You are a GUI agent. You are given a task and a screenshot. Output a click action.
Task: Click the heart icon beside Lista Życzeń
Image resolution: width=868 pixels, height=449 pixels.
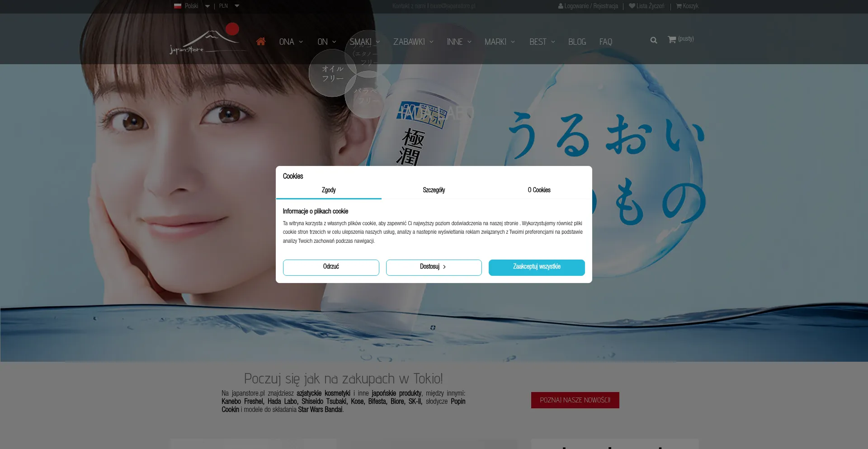point(632,6)
